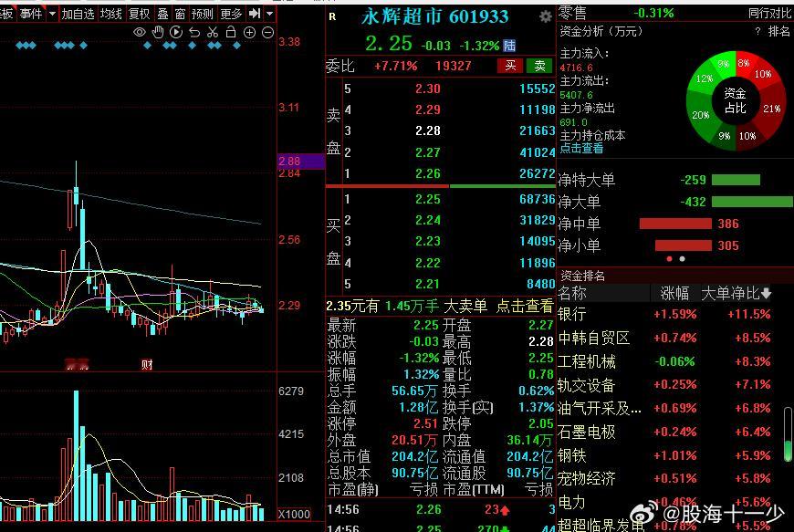The height and width of the screenshot is (532, 794).
Task: Click the 叠 overlay toolbar item
Action: (162, 14)
